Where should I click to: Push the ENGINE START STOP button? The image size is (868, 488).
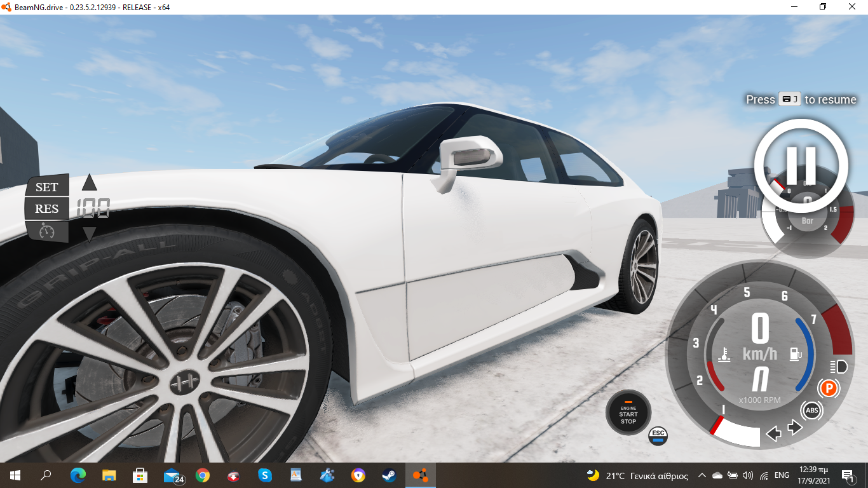628,413
